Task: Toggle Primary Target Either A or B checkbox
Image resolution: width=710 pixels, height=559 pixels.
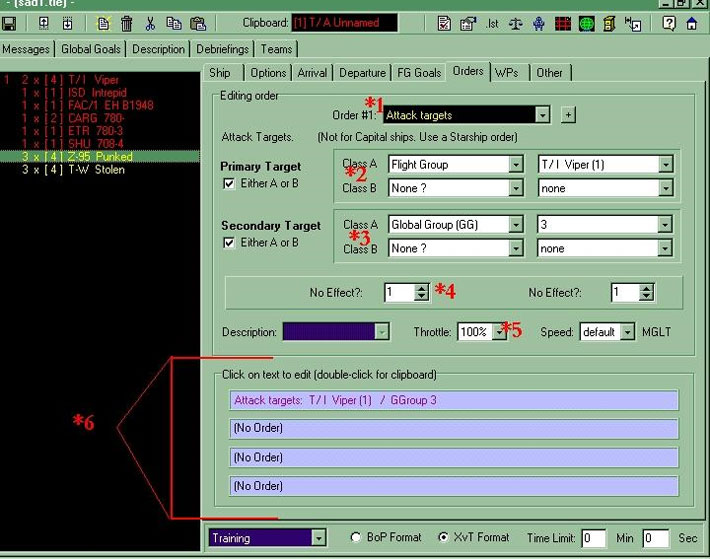Action: [x=229, y=183]
